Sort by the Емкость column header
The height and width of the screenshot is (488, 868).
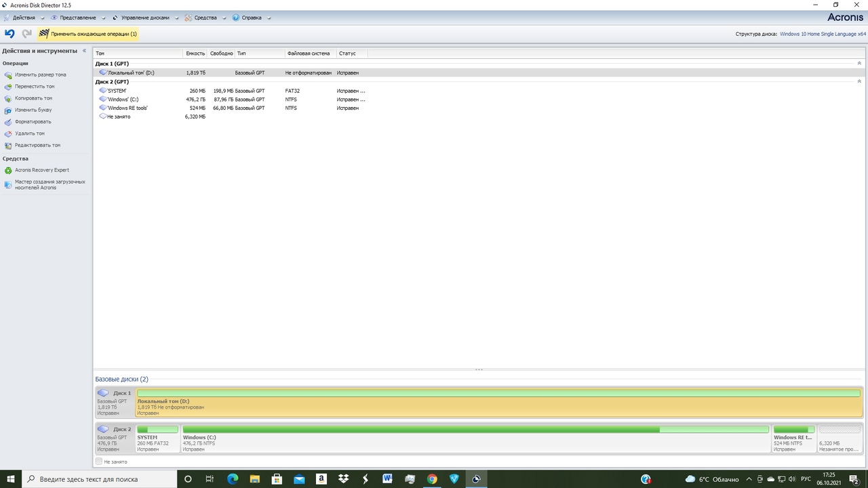pos(195,53)
